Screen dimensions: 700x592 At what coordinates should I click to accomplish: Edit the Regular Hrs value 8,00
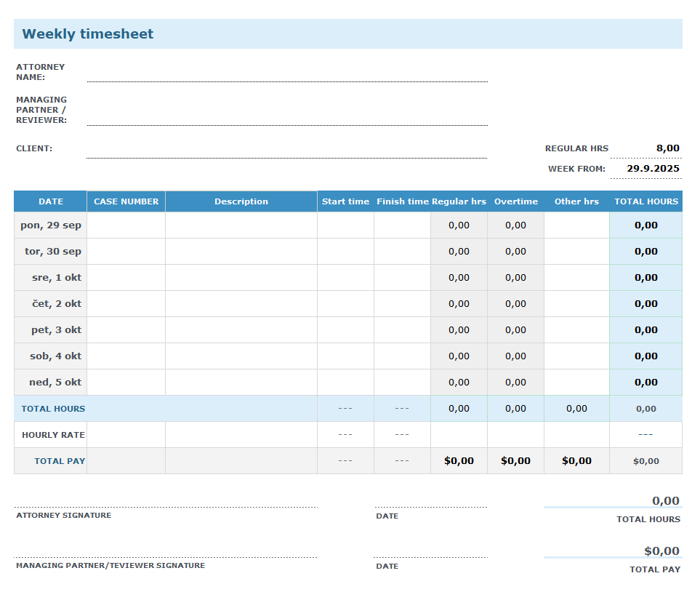[646, 148]
